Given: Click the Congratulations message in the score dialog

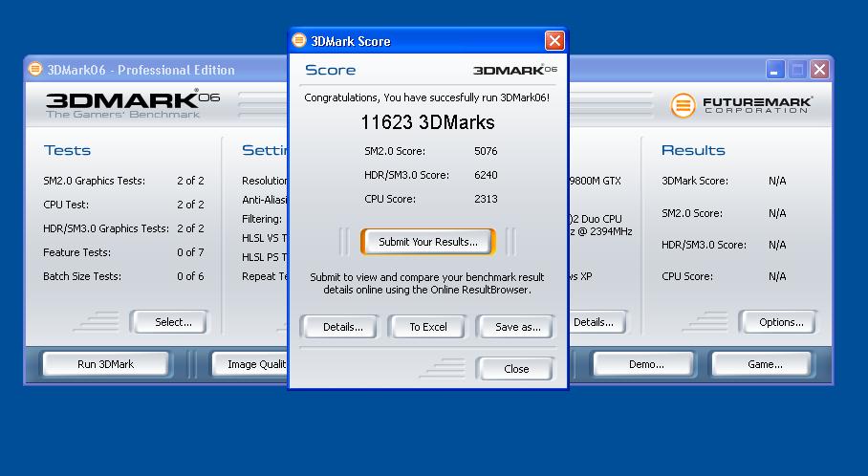Looking at the screenshot, I should 426,97.
